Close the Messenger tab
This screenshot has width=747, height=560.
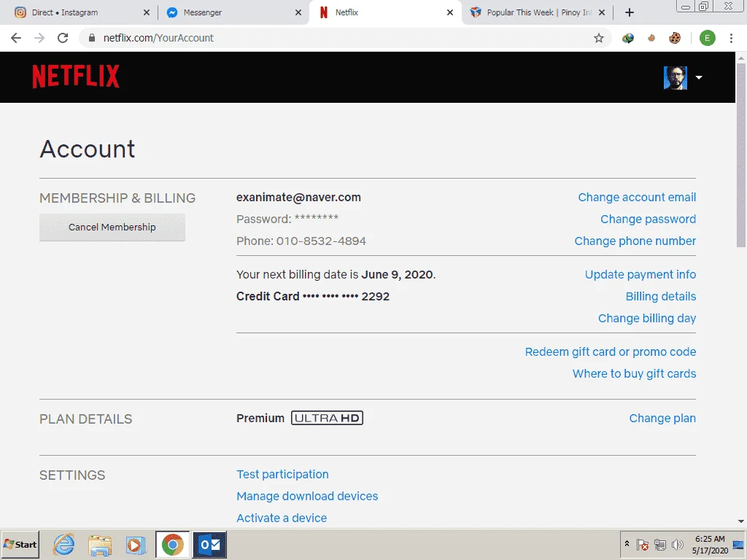(298, 12)
